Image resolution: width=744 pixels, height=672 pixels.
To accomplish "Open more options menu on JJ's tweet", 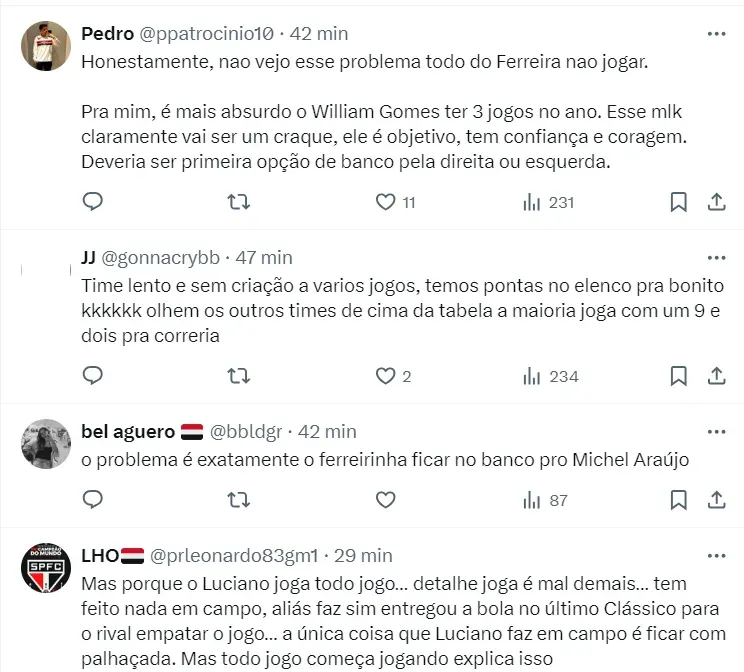I will pos(716,257).
